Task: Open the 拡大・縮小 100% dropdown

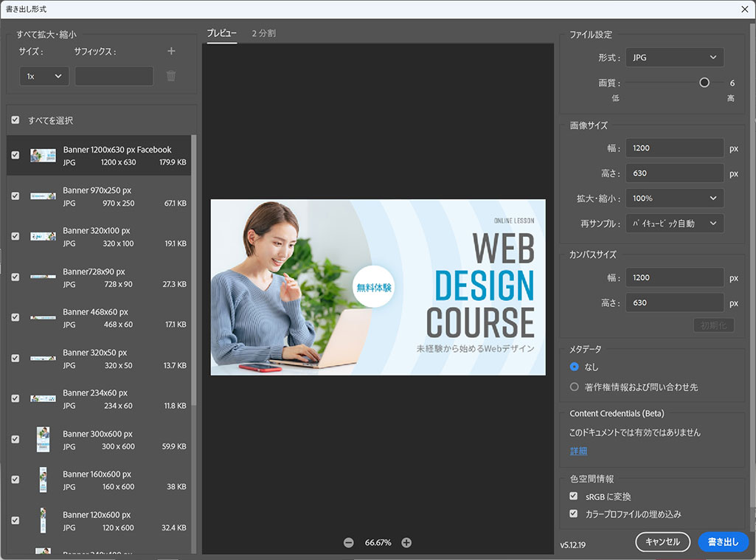Action: click(x=675, y=198)
